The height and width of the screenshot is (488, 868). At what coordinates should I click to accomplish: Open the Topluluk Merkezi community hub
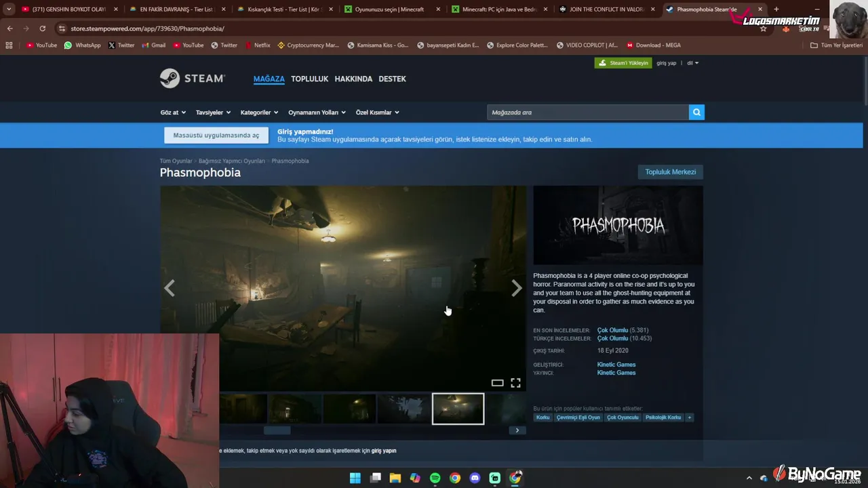tap(670, 172)
